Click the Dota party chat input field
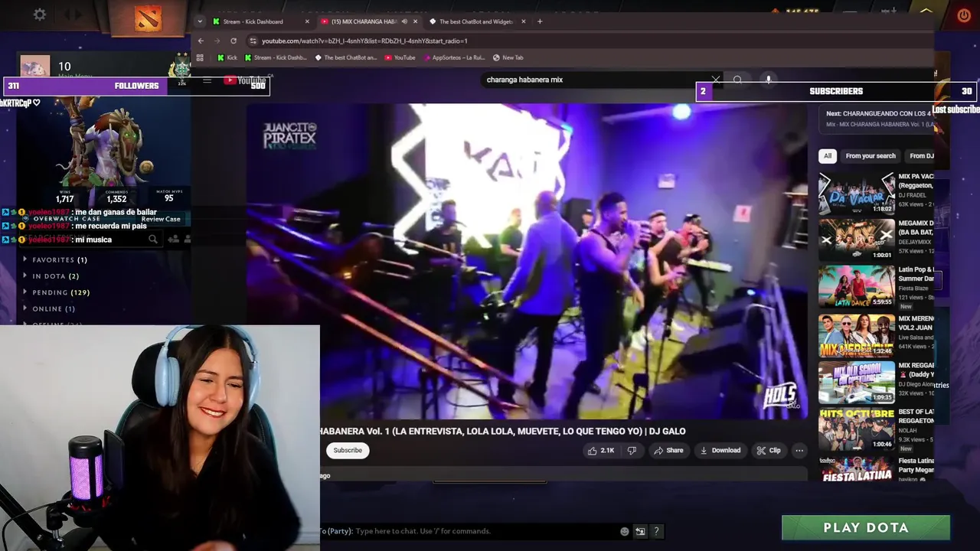The height and width of the screenshot is (551, 980). click(x=486, y=531)
